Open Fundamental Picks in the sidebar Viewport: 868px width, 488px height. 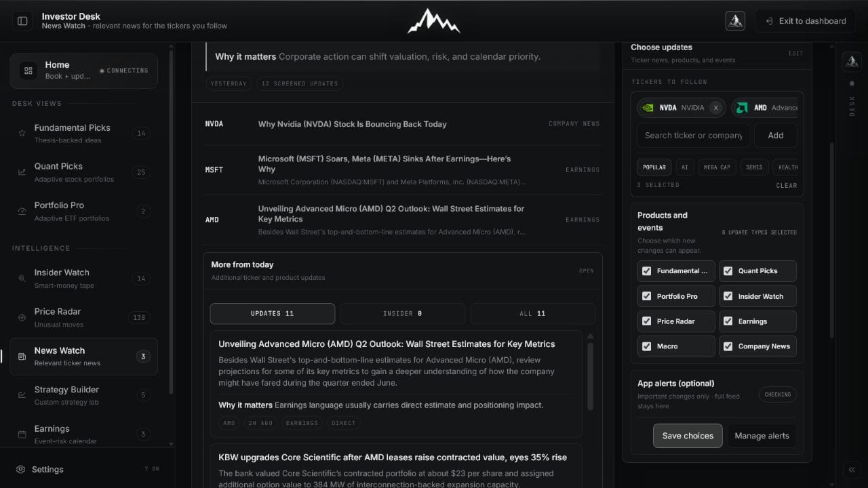[x=83, y=134]
